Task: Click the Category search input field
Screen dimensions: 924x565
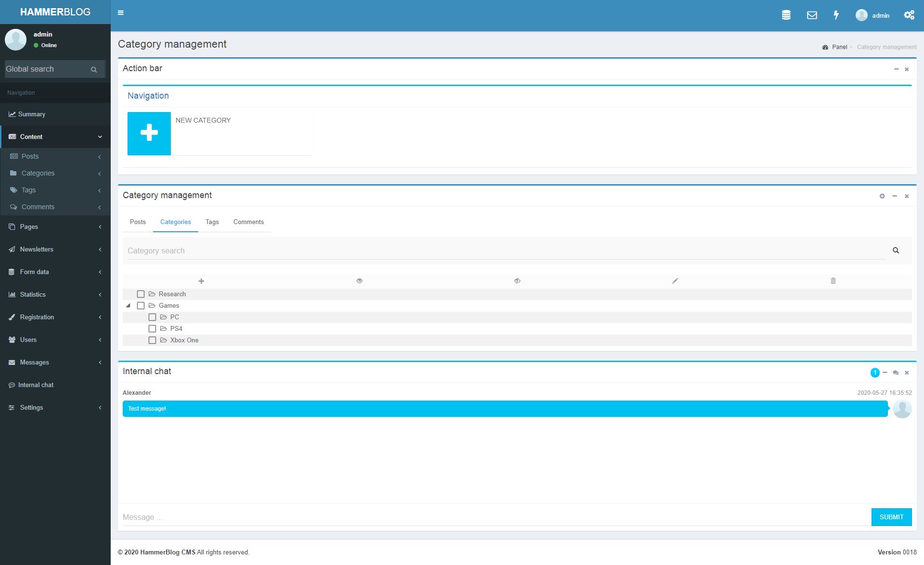Action: [505, 251]
